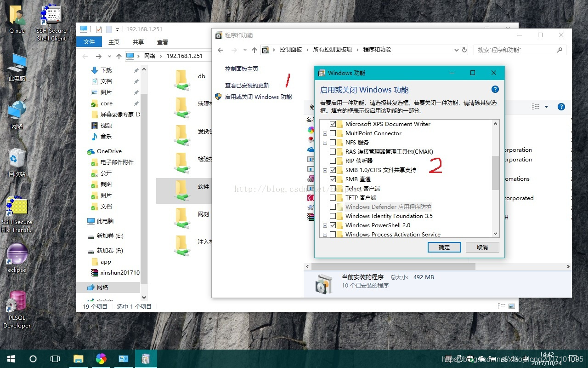Enable TFTP 客户端 checkbox

333,197
